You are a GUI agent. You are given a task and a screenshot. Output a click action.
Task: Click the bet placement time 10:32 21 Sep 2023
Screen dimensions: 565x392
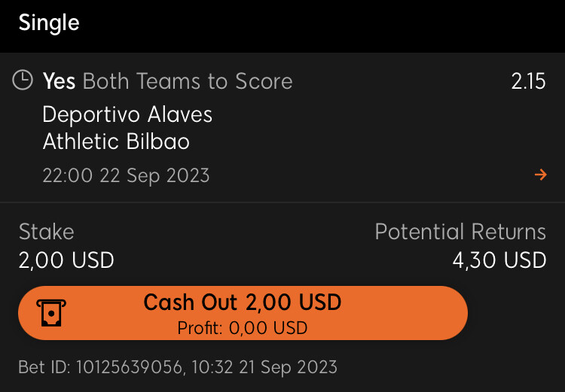(x=264, y=367)
